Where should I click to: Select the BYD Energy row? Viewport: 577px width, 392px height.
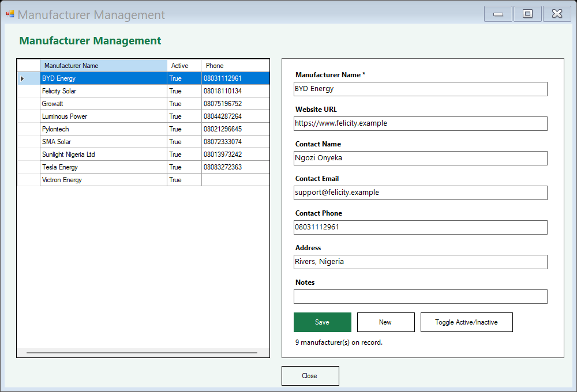pyautogui.click(x=144, y=78)
